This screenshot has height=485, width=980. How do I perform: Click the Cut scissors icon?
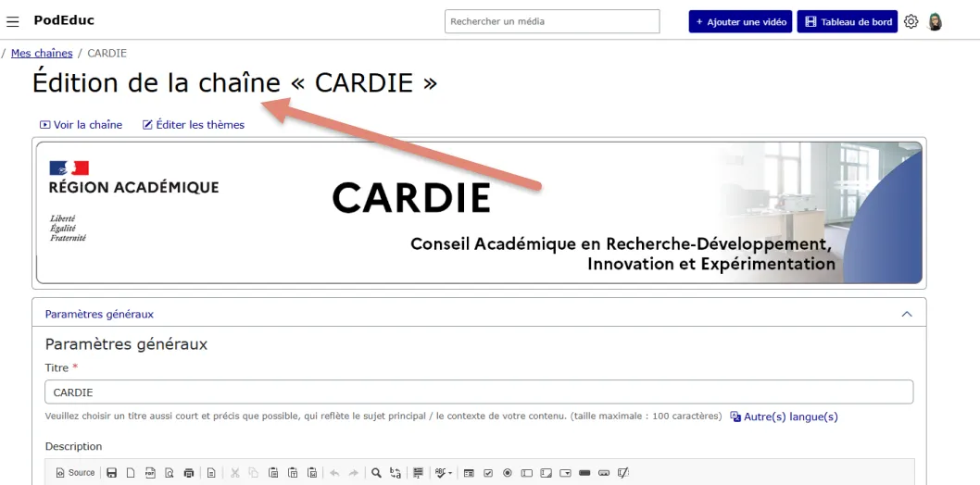pos(235,473)
